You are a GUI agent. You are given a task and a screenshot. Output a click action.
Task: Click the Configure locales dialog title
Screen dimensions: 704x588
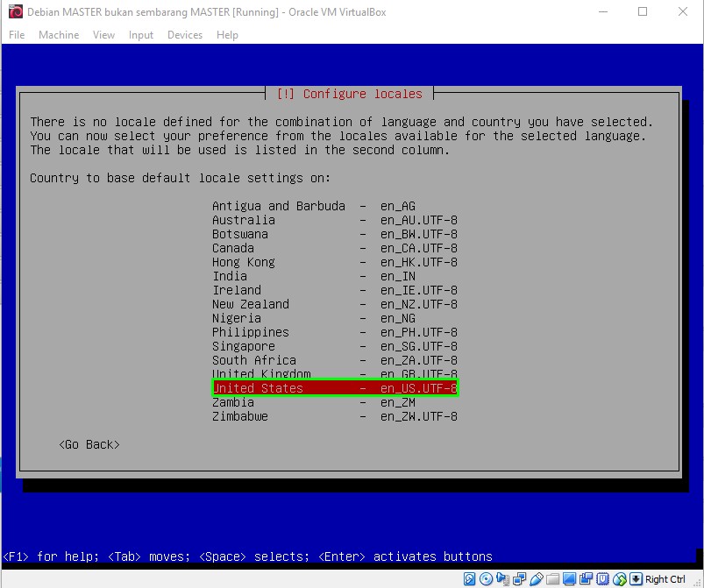click(x=349, y=94)
